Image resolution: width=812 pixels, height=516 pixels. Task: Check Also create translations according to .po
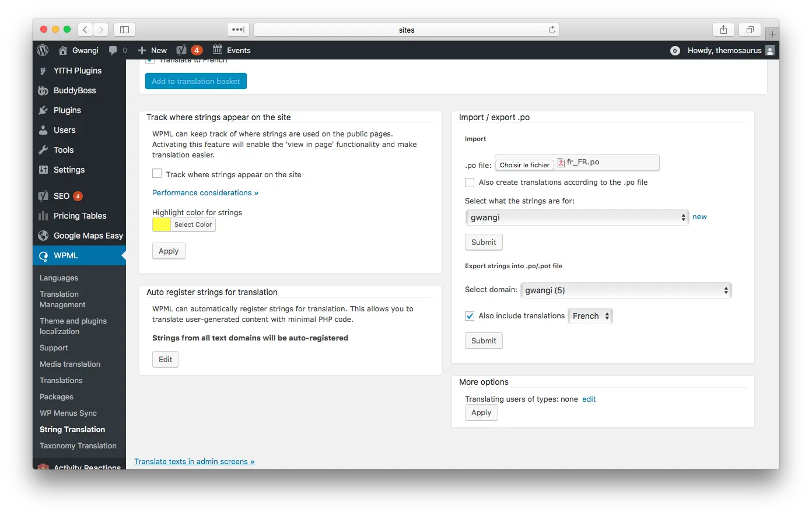coord(470,182)
